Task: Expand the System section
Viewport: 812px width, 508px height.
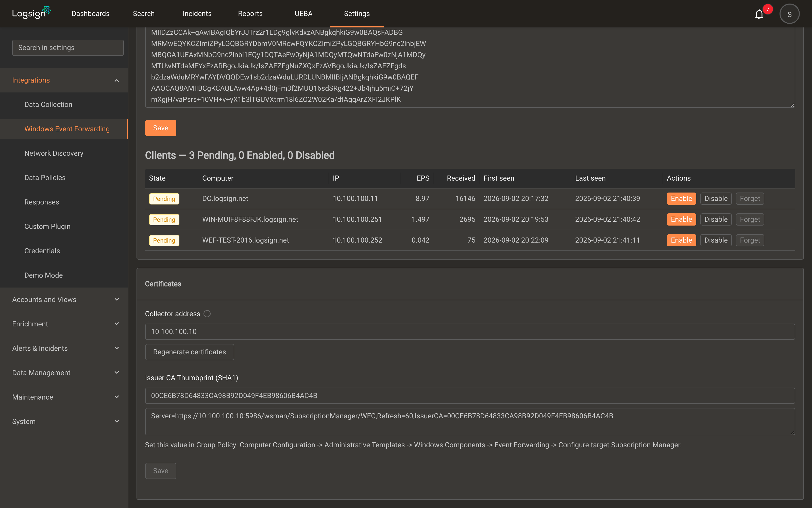Action: 64,421
